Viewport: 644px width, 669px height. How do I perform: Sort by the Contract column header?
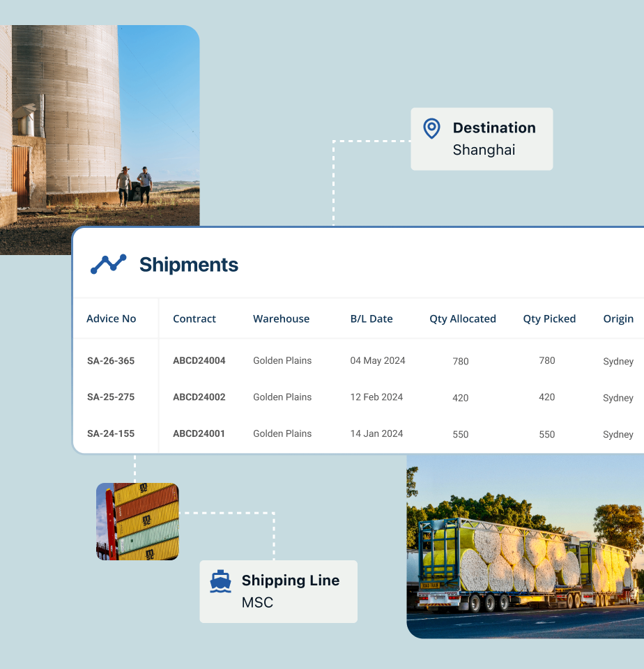pyautogui.click(x=194, y=318)
